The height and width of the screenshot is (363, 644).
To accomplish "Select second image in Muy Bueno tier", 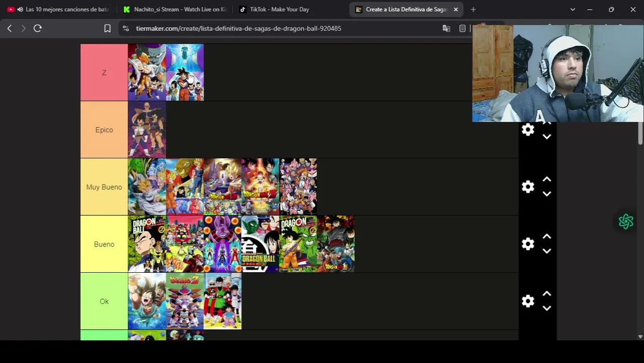I will 185,187.
